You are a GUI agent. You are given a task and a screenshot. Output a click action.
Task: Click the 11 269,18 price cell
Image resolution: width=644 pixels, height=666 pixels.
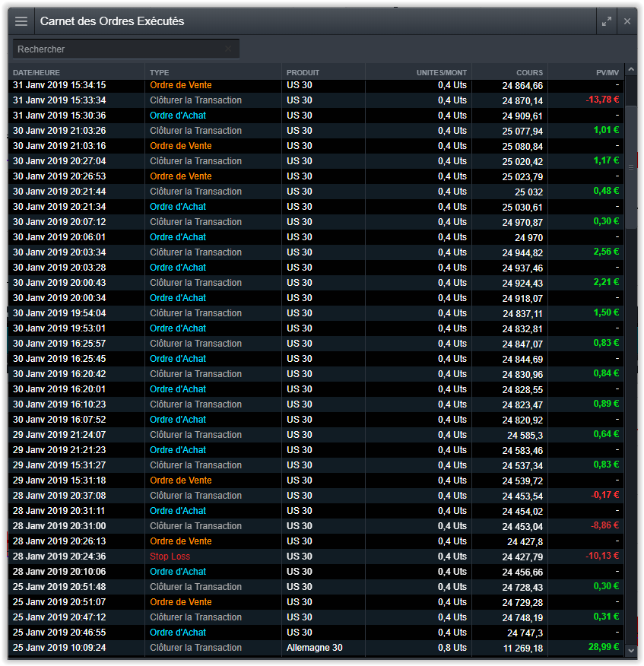tap(523, 649)
